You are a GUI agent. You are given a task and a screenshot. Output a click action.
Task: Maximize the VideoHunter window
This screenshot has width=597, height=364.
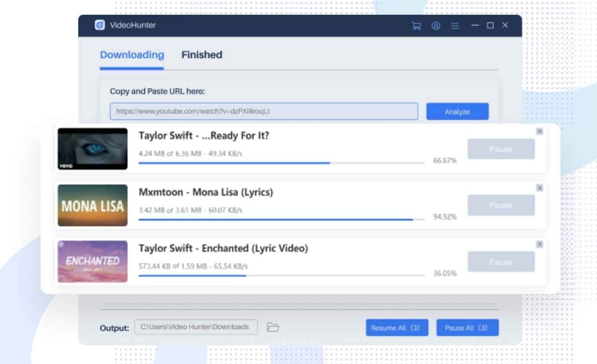pyautogui.click(x=490, y=26)
